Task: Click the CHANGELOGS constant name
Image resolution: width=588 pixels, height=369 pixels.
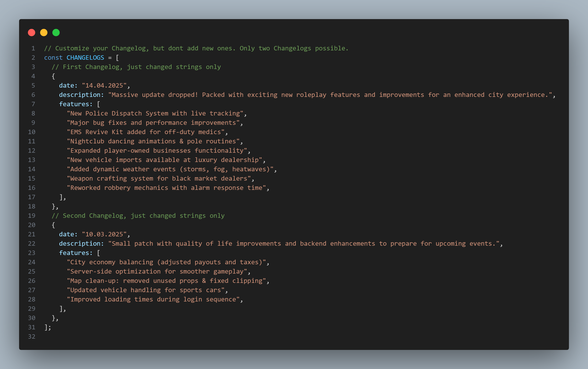Action: 85,58
